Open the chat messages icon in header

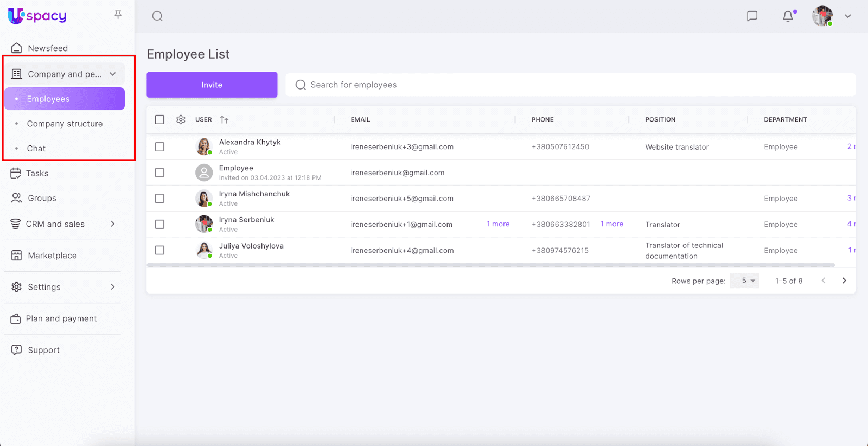point(752,16)
